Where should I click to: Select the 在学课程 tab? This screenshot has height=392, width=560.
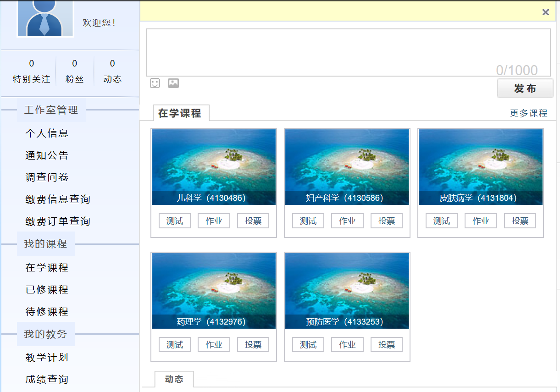[180, 113]
